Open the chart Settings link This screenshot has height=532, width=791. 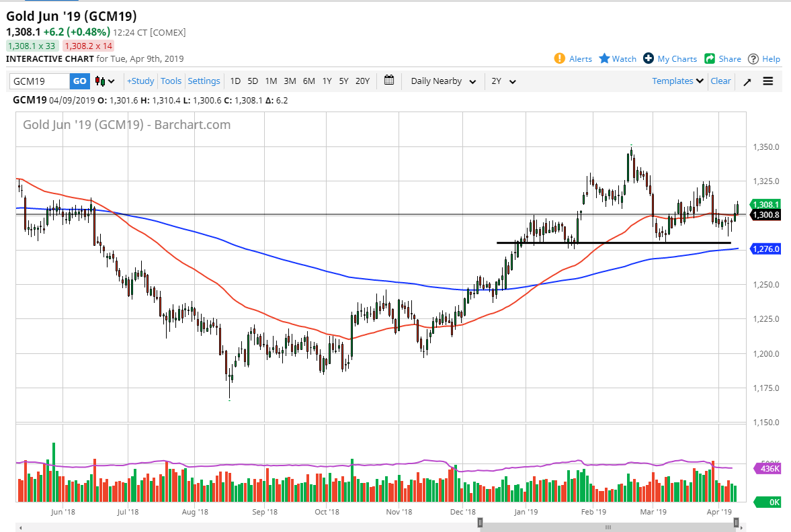(x=204, y=81)
